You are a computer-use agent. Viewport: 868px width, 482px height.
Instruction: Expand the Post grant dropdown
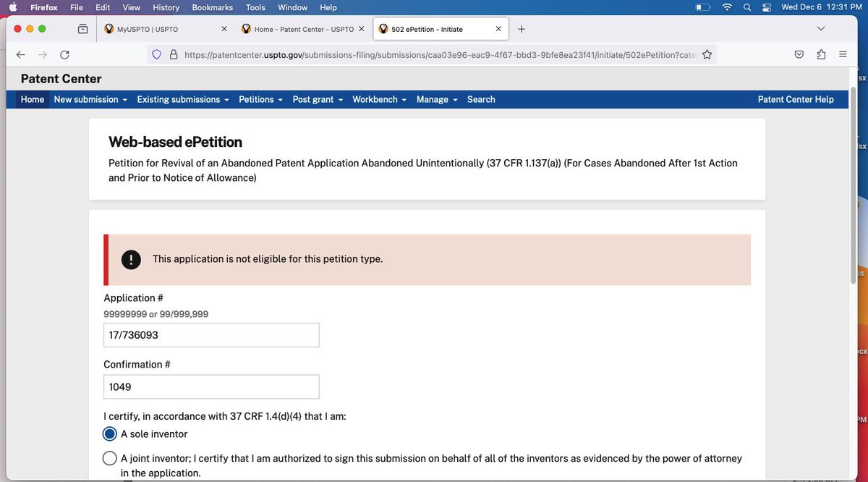tap(318, 99)
